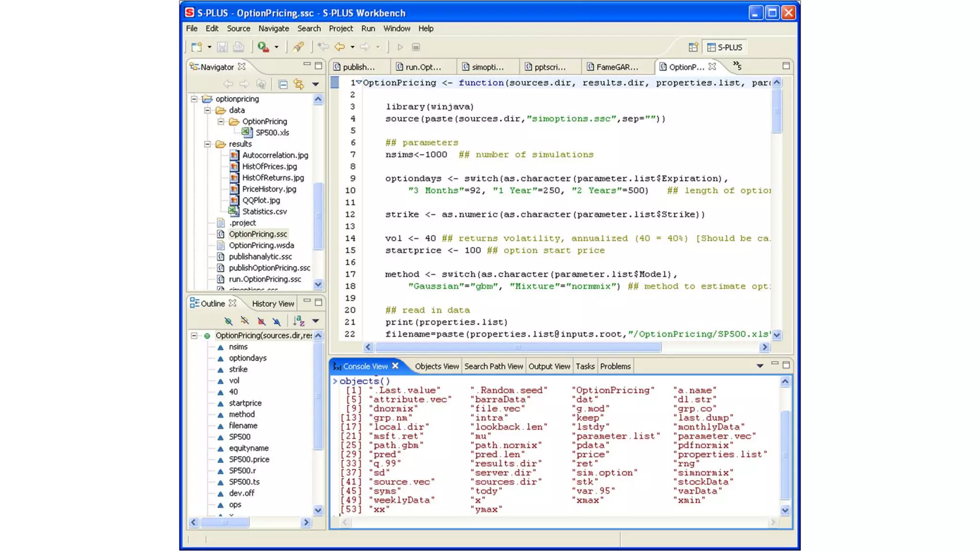Click Link with Editor arrows icon
The width and height of the screenshot is (980, 551).
[299, 84]
